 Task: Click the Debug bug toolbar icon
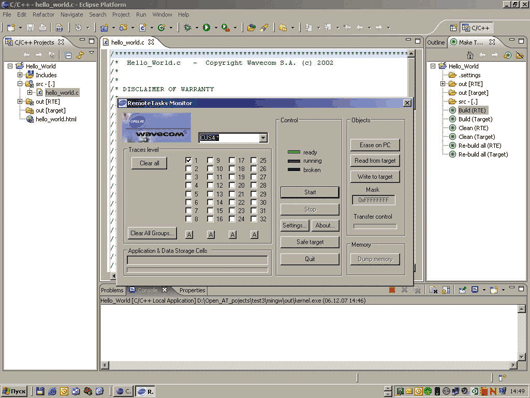(187, 28)
